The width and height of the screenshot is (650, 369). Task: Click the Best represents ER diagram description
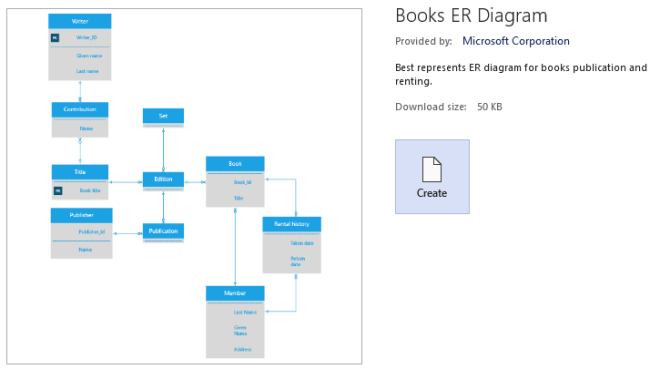(521, 74)
